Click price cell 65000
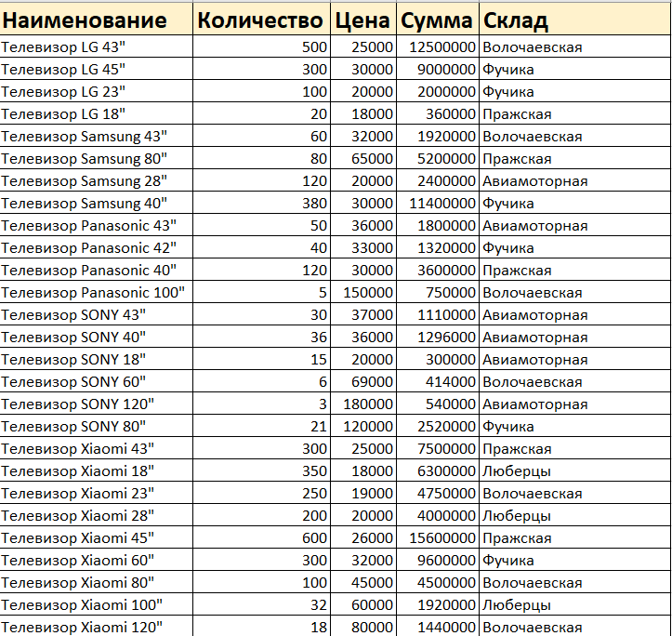The width and height of the screenshot is (672, 636). click(363, 158)
